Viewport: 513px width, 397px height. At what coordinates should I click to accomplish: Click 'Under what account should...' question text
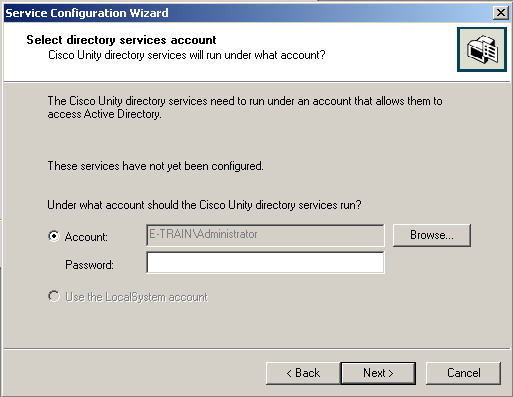(x=204, y=205)
